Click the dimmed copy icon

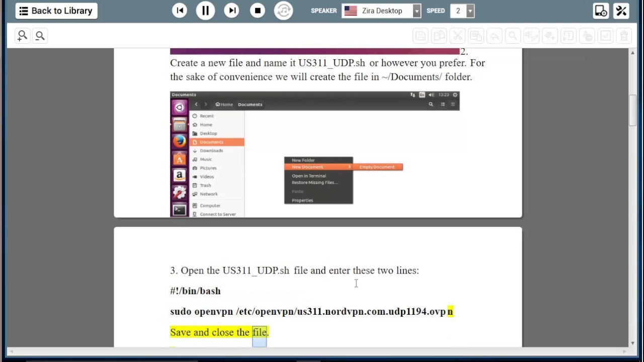point(439,36)
